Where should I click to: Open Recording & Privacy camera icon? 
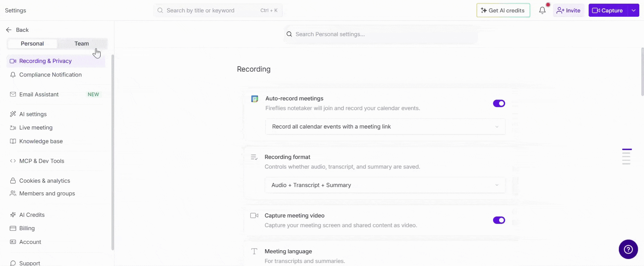point(13,61)
